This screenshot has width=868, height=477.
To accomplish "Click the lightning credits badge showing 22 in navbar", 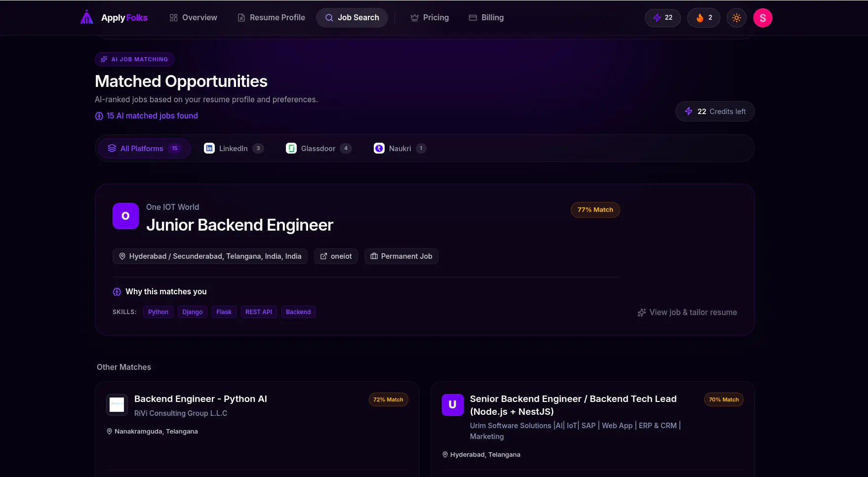I will [663, 18].
